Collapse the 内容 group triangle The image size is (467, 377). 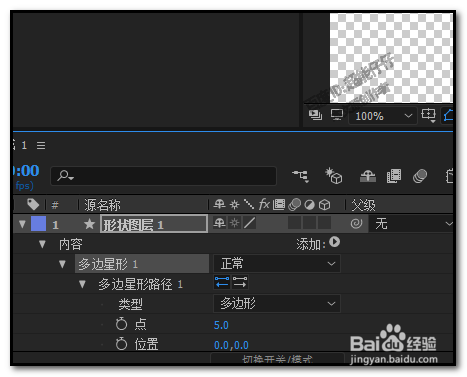(x=42, y=244)
